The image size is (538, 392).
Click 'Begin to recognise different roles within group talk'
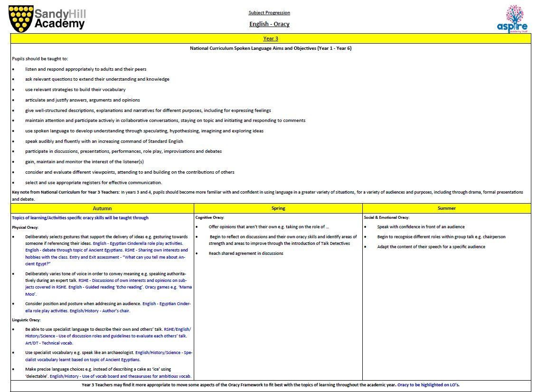pyautogui.click(x=441, y=237)
